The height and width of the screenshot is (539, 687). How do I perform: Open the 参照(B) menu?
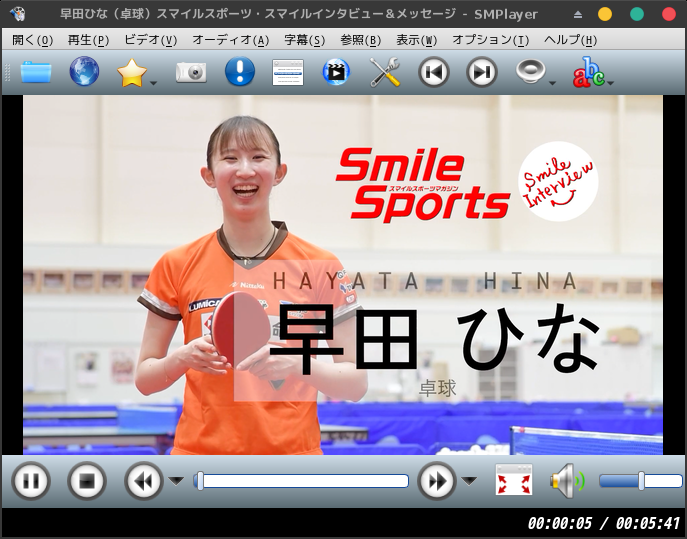click(x=361, y=40)
